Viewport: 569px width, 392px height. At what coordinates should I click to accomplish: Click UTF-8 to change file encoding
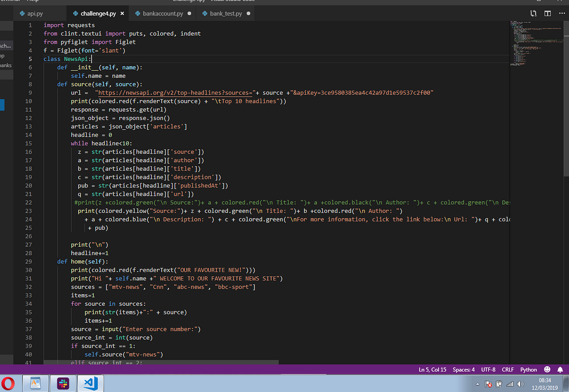point(489,369)
